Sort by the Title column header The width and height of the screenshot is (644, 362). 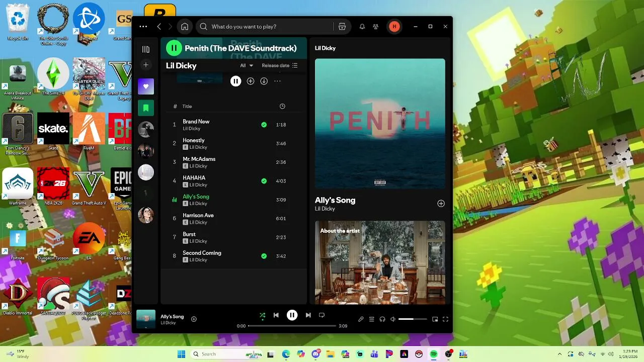pyautogui.click(x=187, y=106)
